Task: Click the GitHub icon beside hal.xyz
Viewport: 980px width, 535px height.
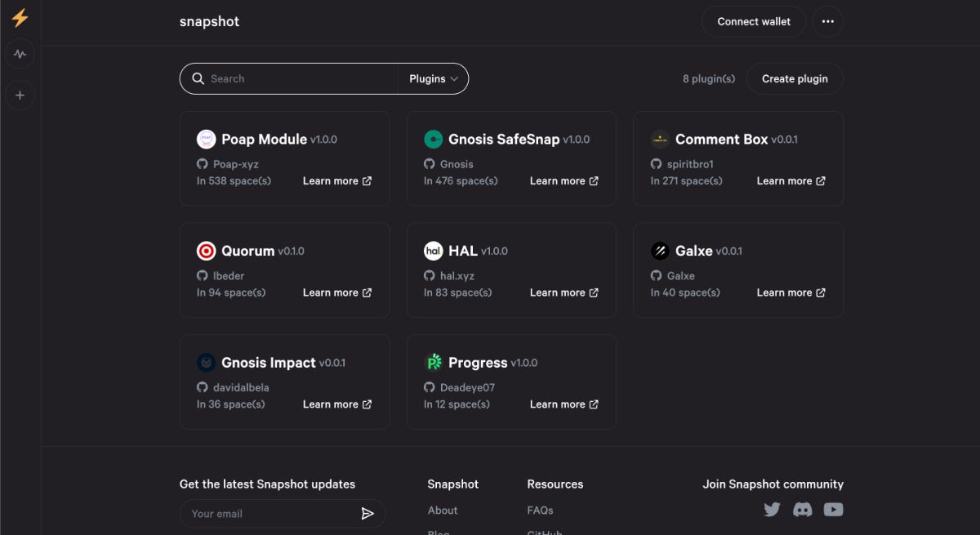Action: click(430, 276)
